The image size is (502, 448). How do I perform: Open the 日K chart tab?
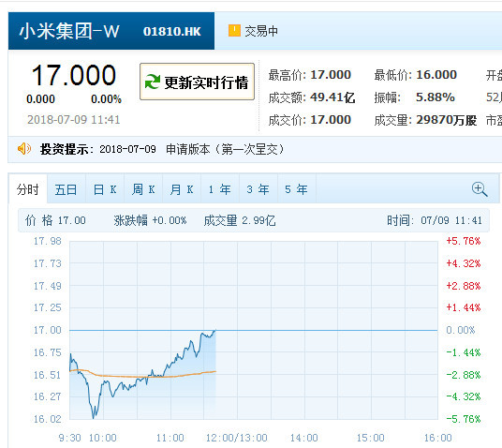[x=105, y=189]
